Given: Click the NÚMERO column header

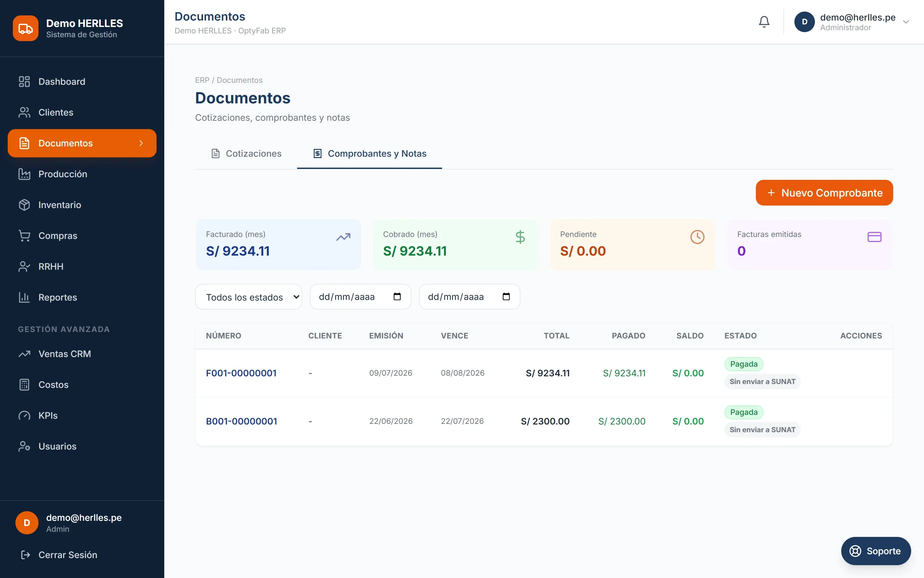Looking at the screenshot, I should [224, 336].
